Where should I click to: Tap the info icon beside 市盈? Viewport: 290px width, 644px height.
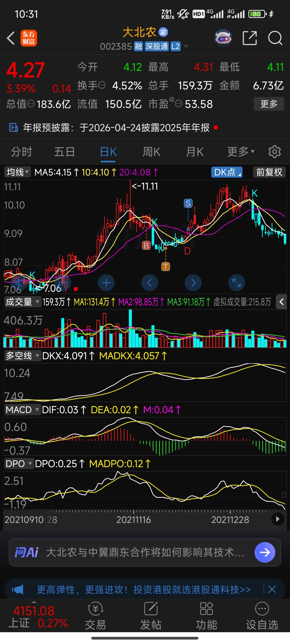[x=179, y=104]
